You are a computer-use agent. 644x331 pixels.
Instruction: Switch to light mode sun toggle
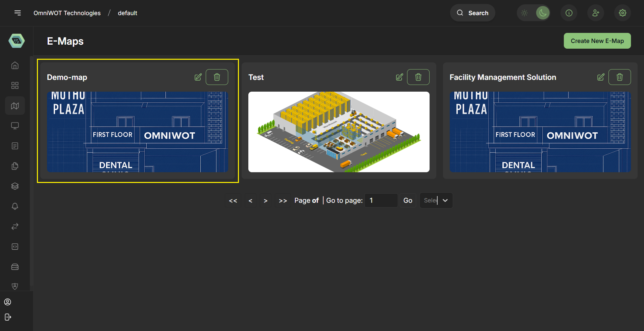[x=525, y=13]
